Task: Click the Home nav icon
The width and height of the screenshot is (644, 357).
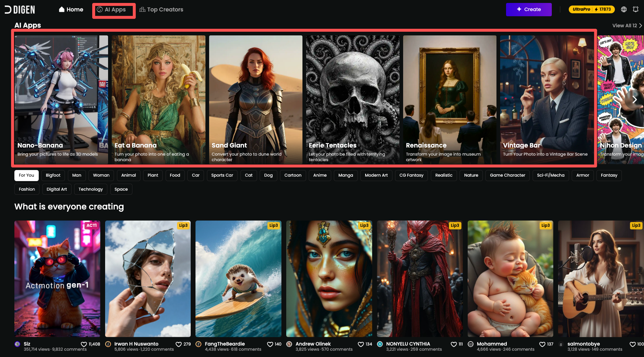Action: pyautogui.click(x=62, y=10)
